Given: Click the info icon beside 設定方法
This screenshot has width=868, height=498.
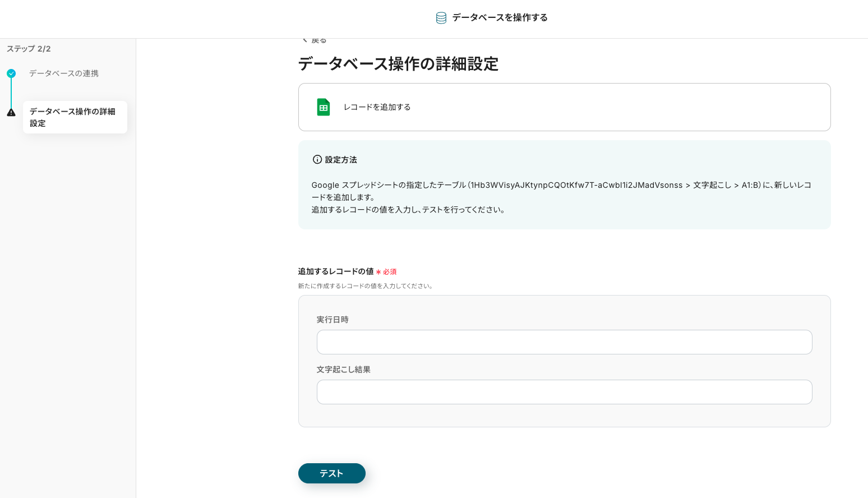Looking at the screenshot, I should (317, 160).
